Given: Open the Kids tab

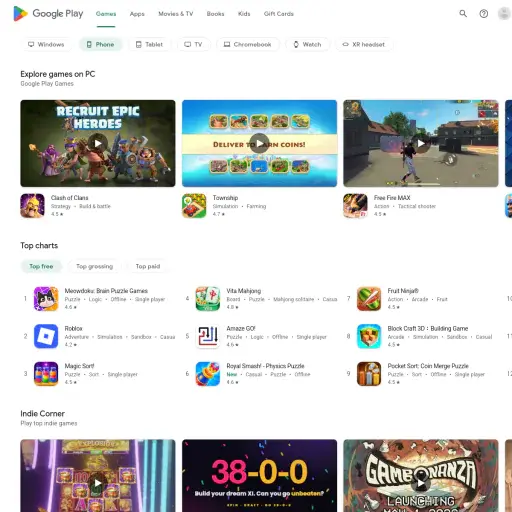Looking at the screenshot, I should tap(244, 14).
